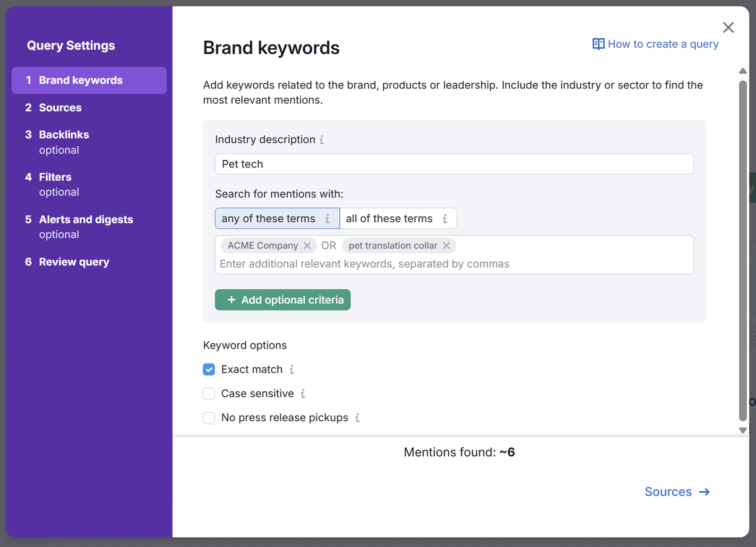Open the Sources step in Query Settings
756x547 pixels.
[60, 107]
